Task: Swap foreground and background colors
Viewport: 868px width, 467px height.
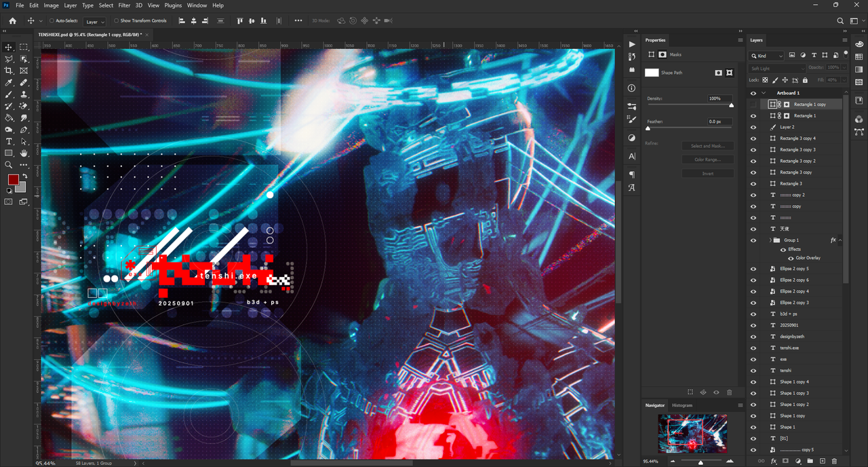Action: pos(24,176)
